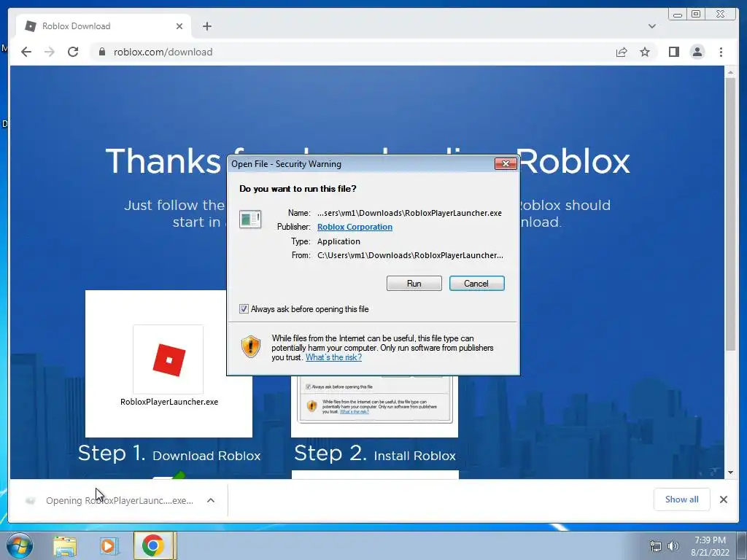Screen dimensions: 747x560
Task: Expand download item options chevron
Action: pos(211,500)
